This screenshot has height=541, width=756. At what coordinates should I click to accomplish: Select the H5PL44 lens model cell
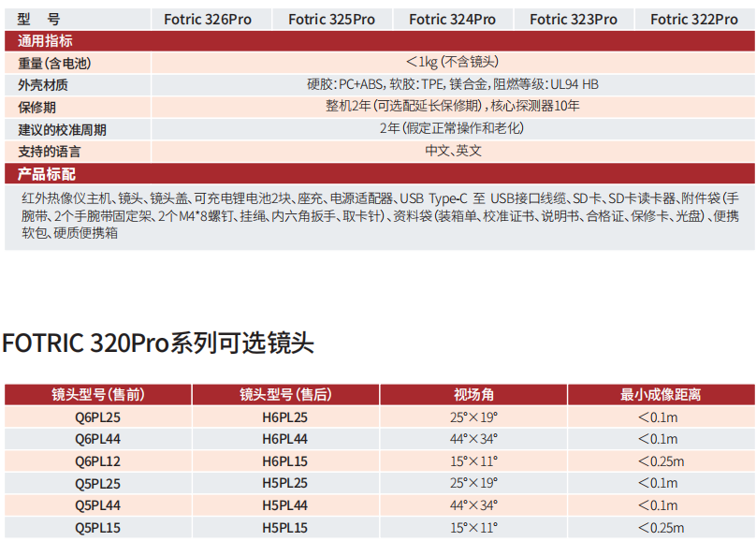pyautogui.click(x=285, y=505)
